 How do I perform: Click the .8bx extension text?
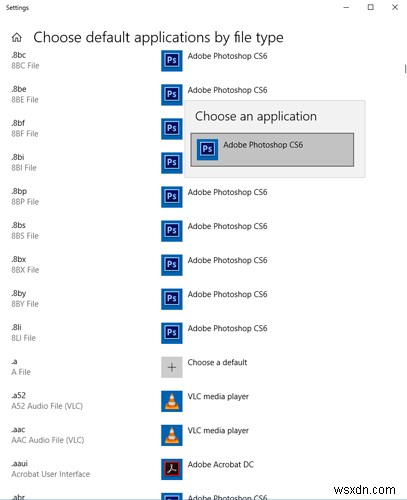[19, 259]
